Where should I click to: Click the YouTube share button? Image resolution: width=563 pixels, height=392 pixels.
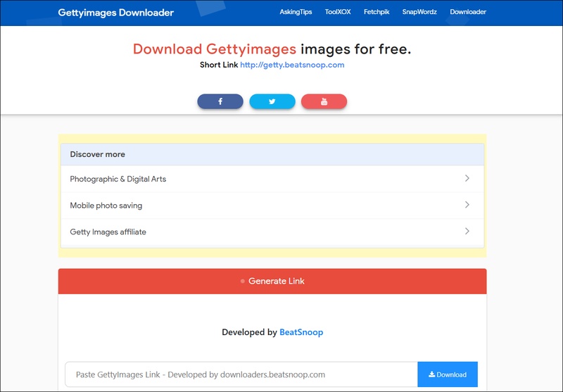click(x=324, y=101)
